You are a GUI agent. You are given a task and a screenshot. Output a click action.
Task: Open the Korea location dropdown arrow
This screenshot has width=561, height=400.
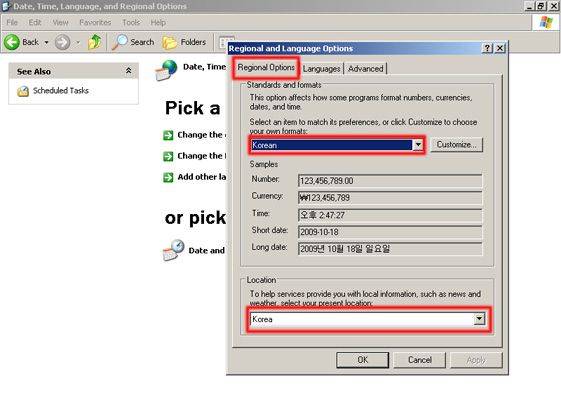(x=479, y=319)
